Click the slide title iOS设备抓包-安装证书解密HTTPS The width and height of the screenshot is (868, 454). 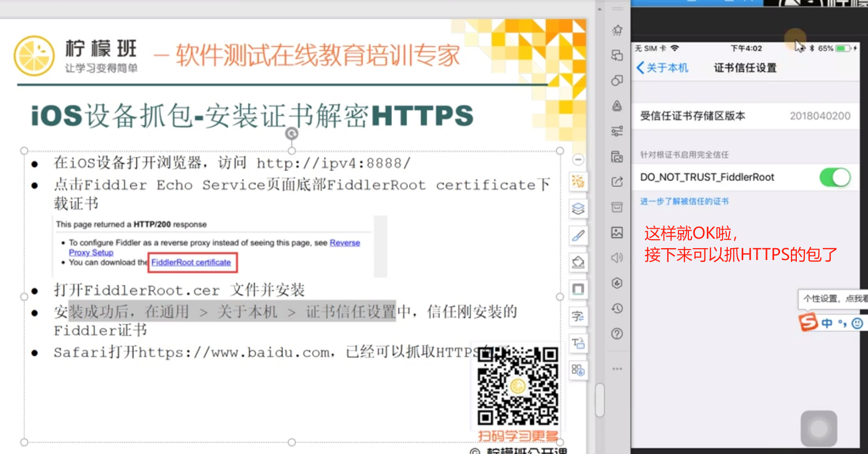pyautogui.click(x=252, y=115)
